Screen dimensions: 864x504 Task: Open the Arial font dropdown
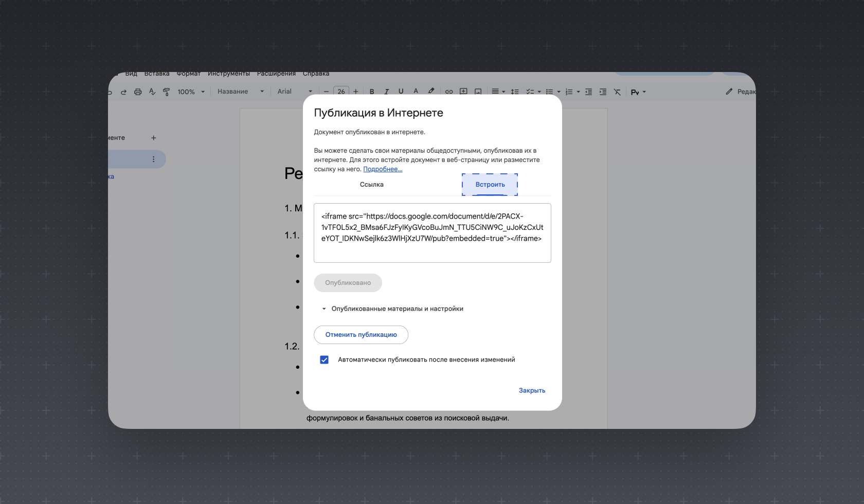coord(295,92)
